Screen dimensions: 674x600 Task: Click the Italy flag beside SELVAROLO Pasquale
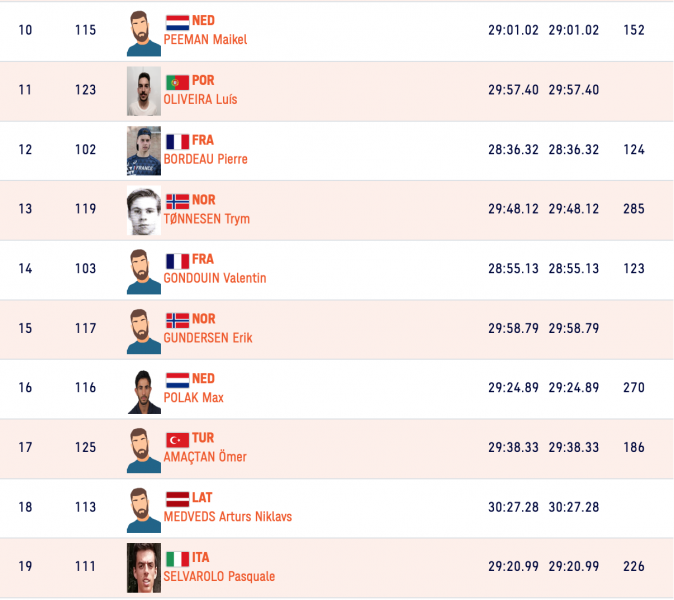[x=177, y=558]
